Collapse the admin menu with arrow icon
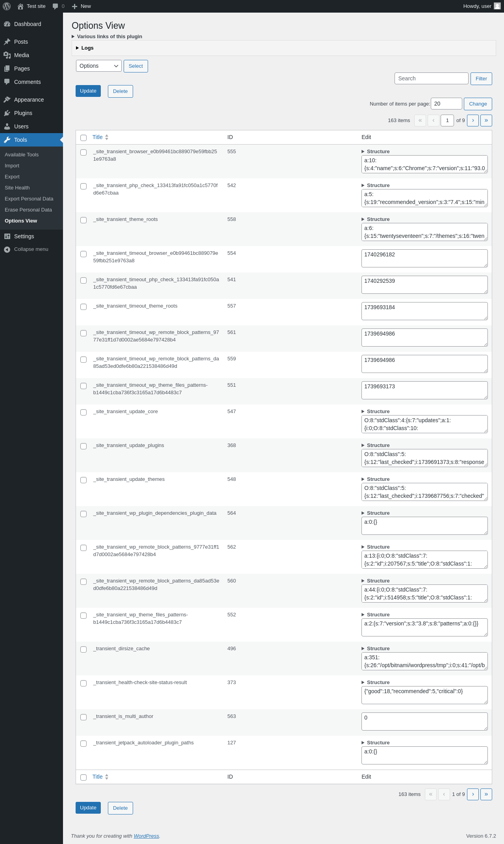The width and height of the screenshot is (504, 844). [7, 249]
